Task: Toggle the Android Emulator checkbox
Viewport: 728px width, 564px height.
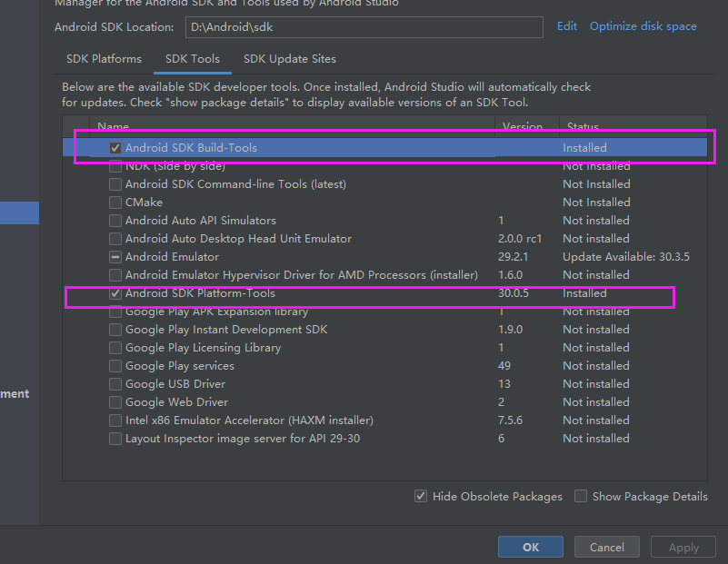Action: coord(115,256)
